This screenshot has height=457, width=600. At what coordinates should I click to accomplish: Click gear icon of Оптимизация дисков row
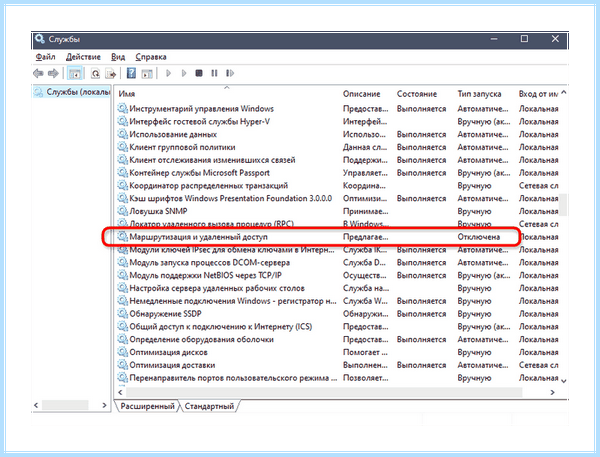click(122, 352)
